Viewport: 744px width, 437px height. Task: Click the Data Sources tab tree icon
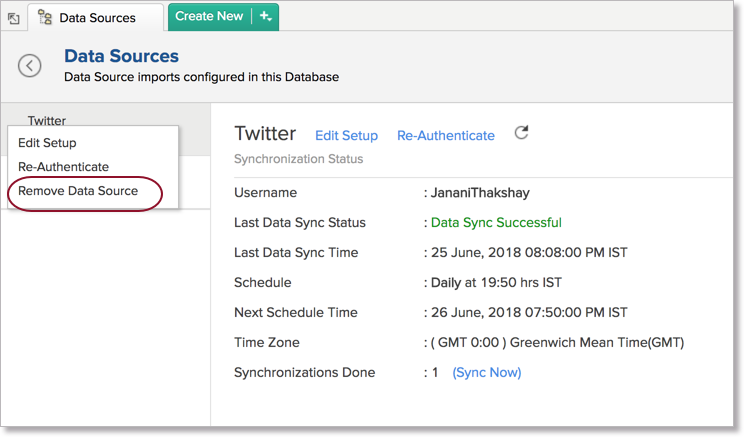45,17
